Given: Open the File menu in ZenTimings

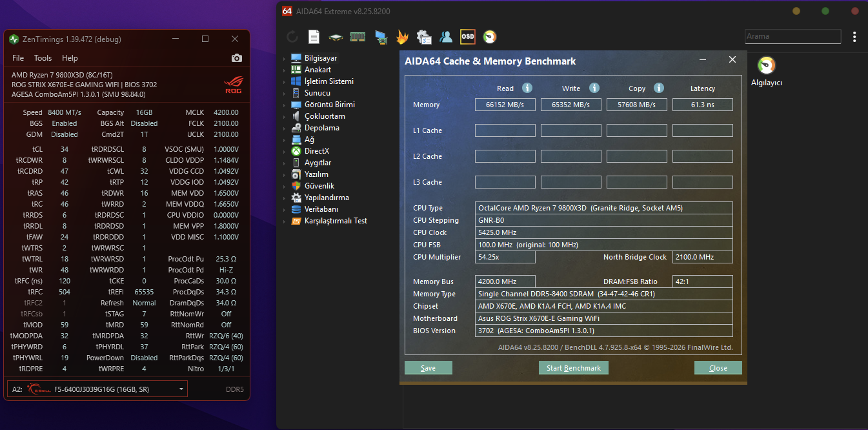Looking at the screenshot, I should click(x=18, y=58).
